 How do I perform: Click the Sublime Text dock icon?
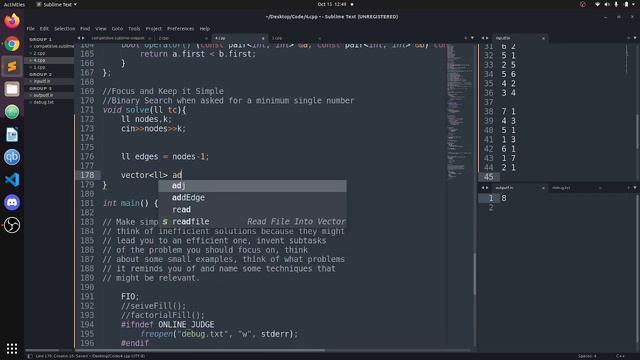coord(12,66)
